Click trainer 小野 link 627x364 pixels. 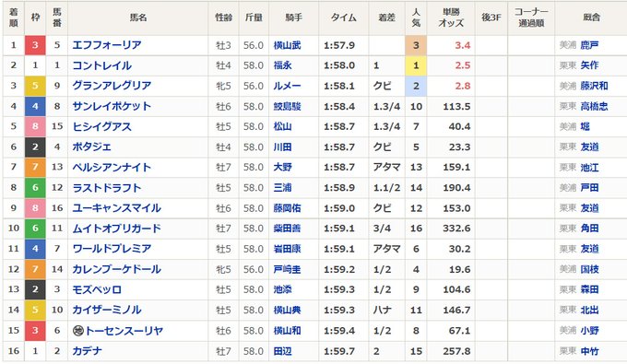tap(590, 331)
